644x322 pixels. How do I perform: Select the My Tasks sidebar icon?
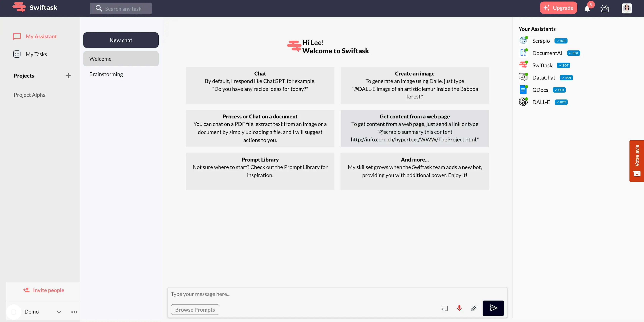tap(16, 54)
